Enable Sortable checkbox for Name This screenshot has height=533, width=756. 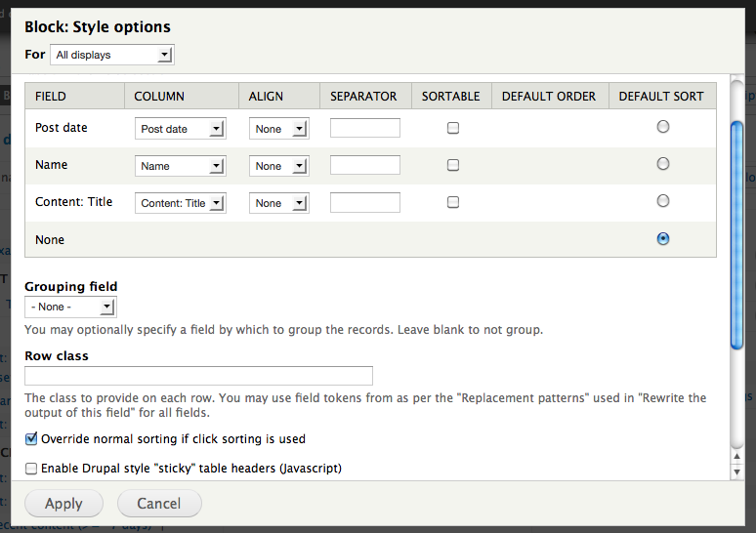[453, 165]
